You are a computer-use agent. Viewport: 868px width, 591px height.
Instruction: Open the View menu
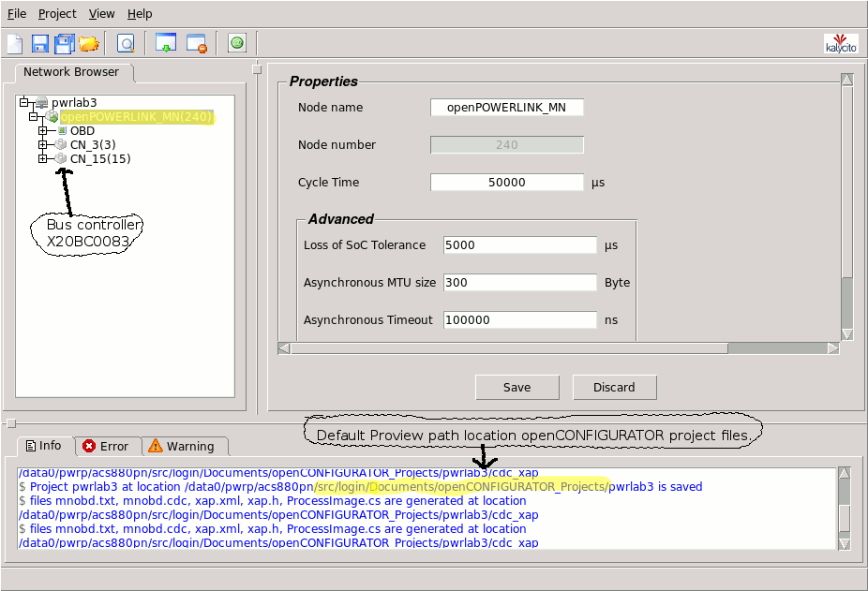point(102,14)
